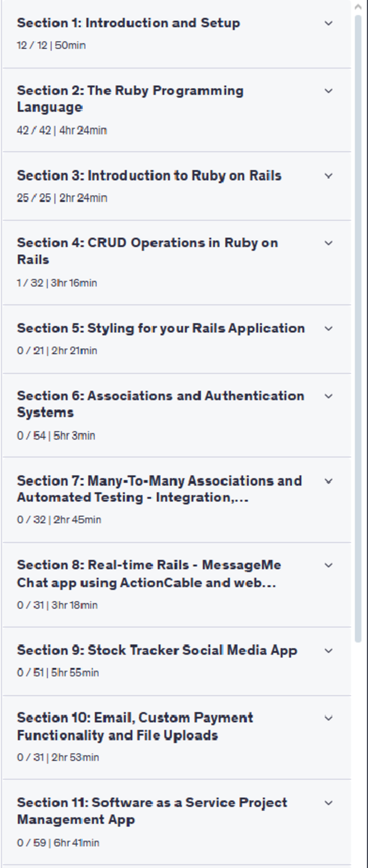
Task: Click Section 4 progress text 1 / 32
Action: [x=30, y=283]
